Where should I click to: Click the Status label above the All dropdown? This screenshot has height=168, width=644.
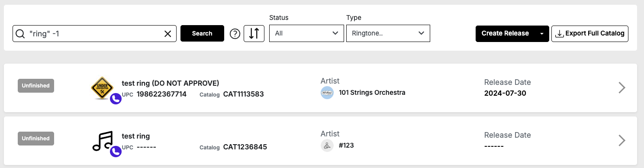coord(279,18)
